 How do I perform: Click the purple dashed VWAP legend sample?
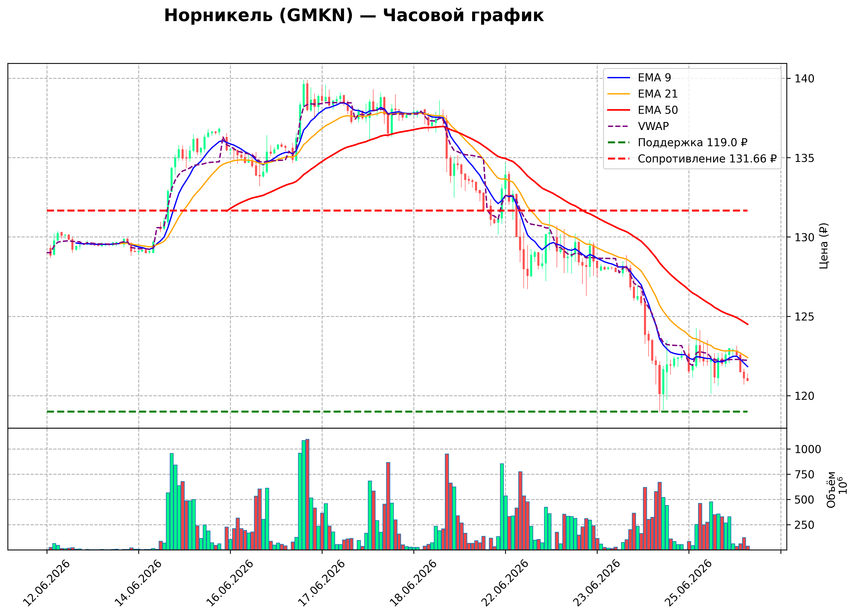point(618,126)
